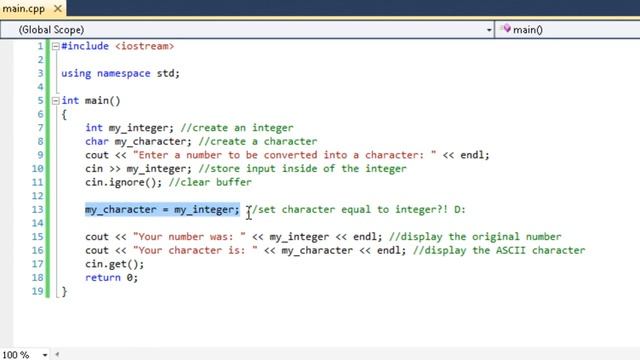Screen dimensions: 640x360
Task: Click the "Your number was: " string literal
Action: click(x=189, y=237)
